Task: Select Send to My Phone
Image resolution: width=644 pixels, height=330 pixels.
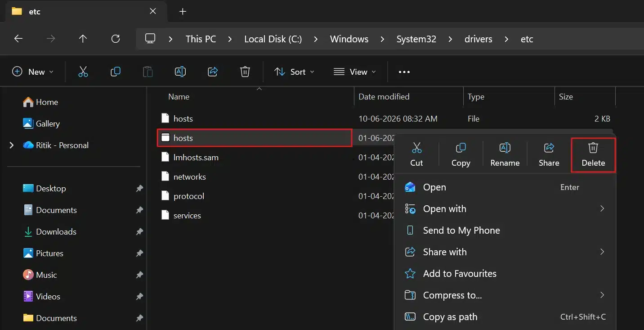Action: click(505, 230)
